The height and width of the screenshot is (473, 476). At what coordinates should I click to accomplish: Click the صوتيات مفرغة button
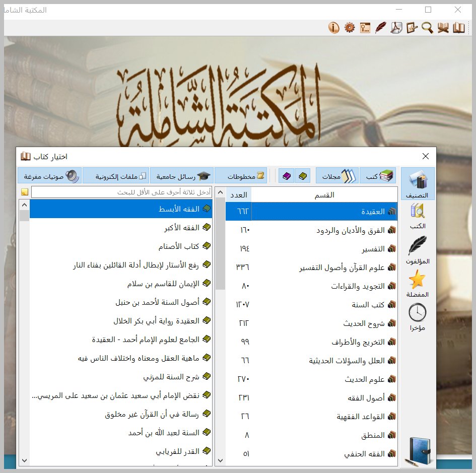pos(50,176)
